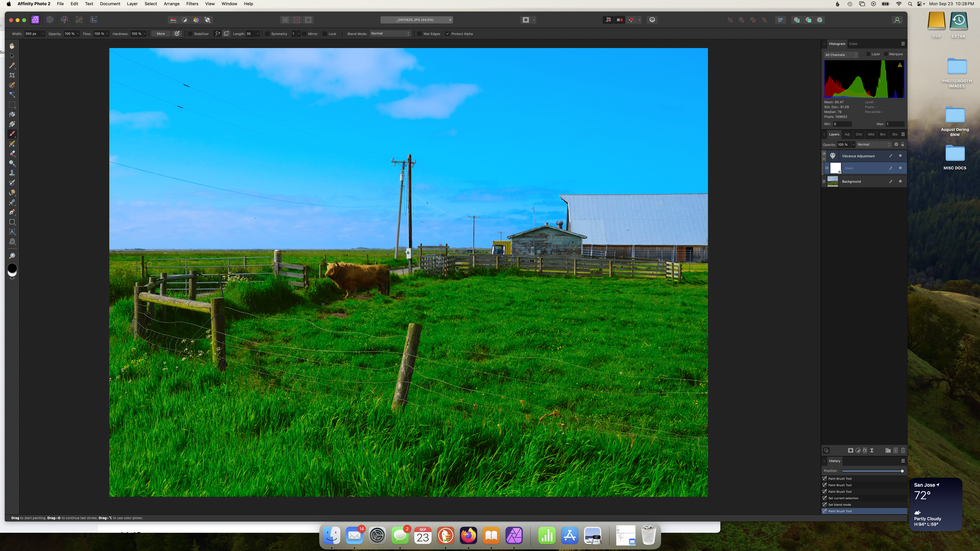
Task: Delete layer with trash icon
Action: pos(903,451)
